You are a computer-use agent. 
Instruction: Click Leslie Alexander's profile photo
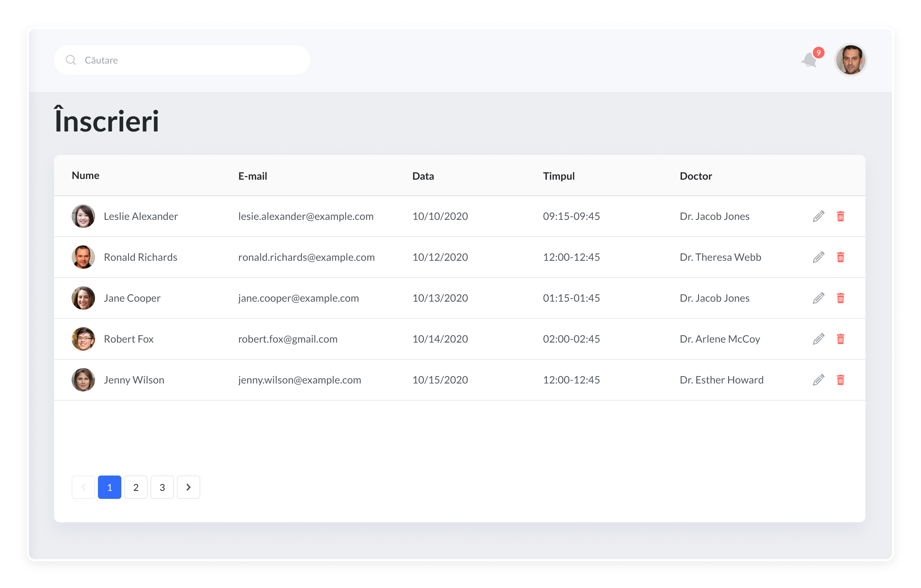(x=83, y=216)
